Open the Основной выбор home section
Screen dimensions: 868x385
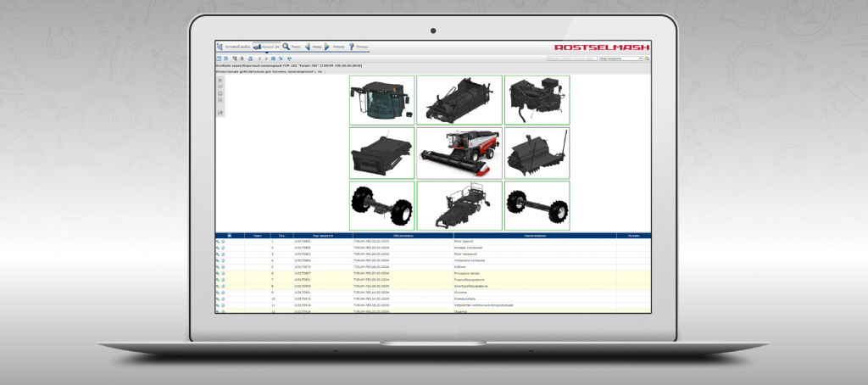(234, 47)
